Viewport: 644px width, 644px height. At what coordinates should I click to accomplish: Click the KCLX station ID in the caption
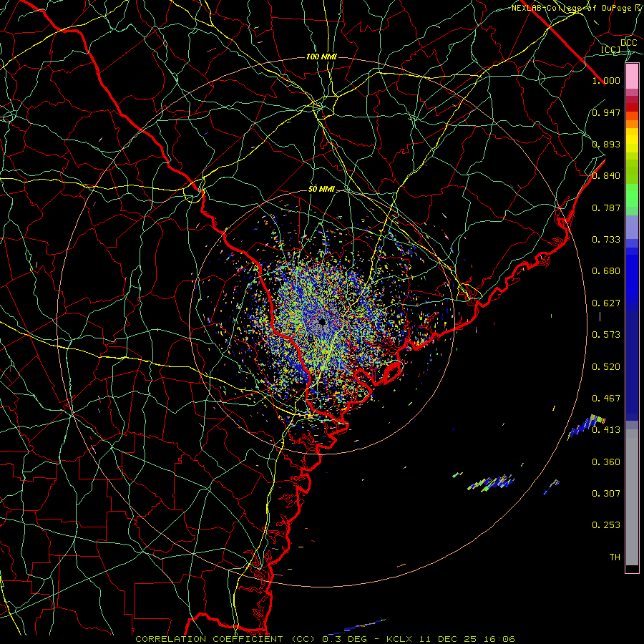tap(399, 639)
